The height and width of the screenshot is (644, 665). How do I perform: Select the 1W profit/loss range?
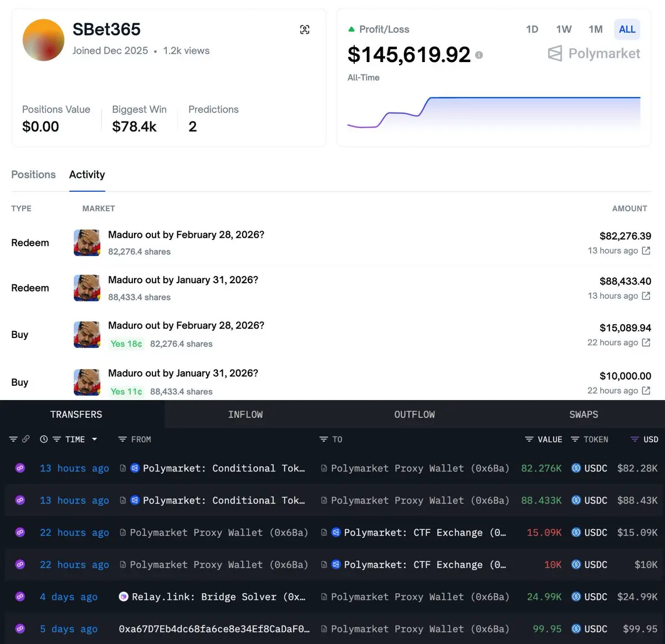(x=564, y=29)
